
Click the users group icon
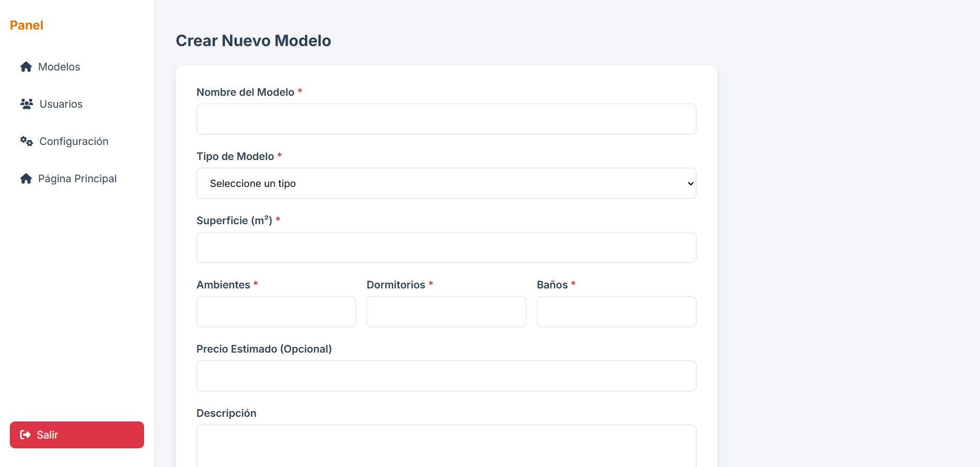pyautogui.click(x=26, y=104)
